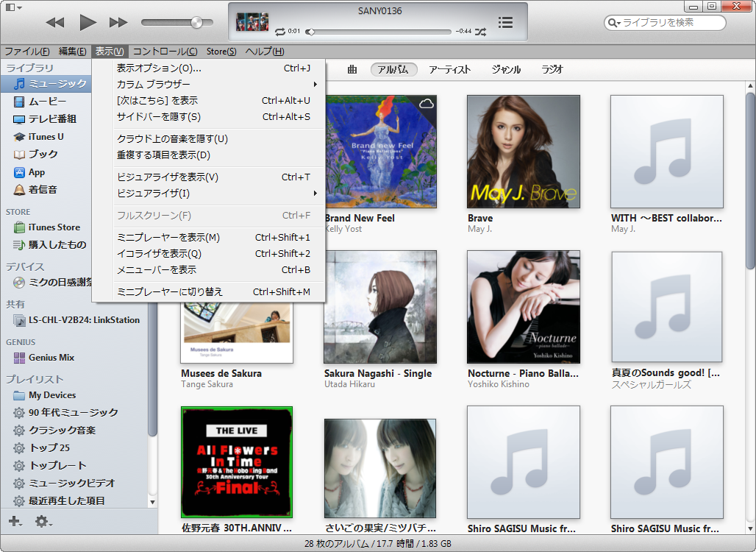
Task: Open the Brave album cover
Action: click(x=524, y=152)
